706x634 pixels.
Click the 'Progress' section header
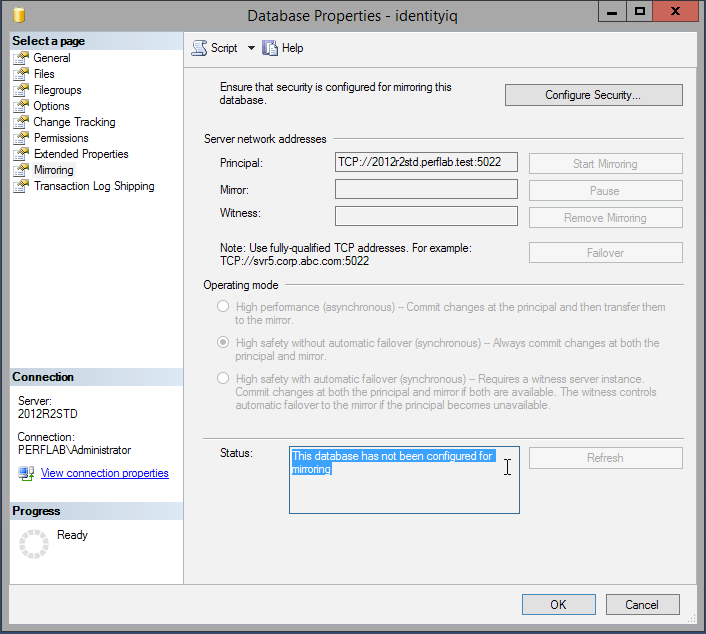tap(36, 511)
